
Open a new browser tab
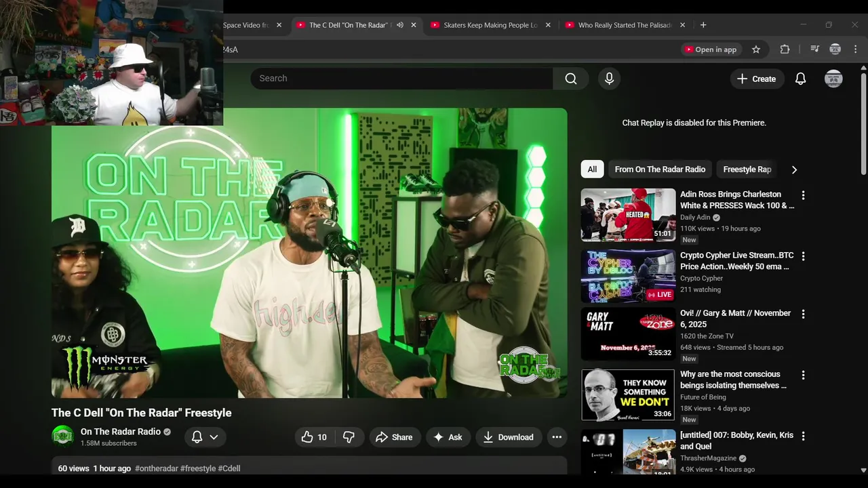pos(703,25)
